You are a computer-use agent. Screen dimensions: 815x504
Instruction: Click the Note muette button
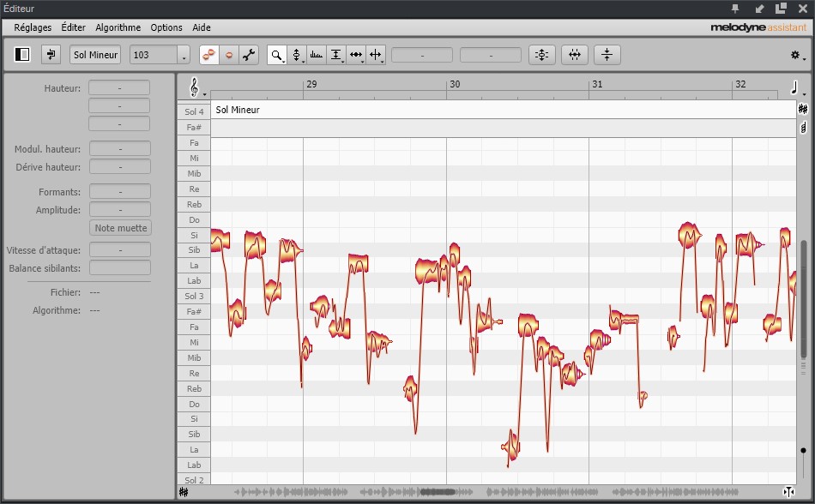121,228
